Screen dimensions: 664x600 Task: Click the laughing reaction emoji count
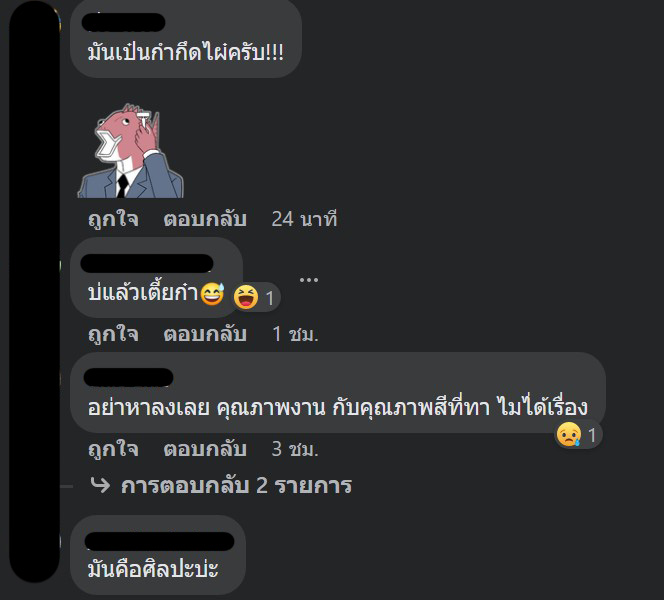pos(256,297)
